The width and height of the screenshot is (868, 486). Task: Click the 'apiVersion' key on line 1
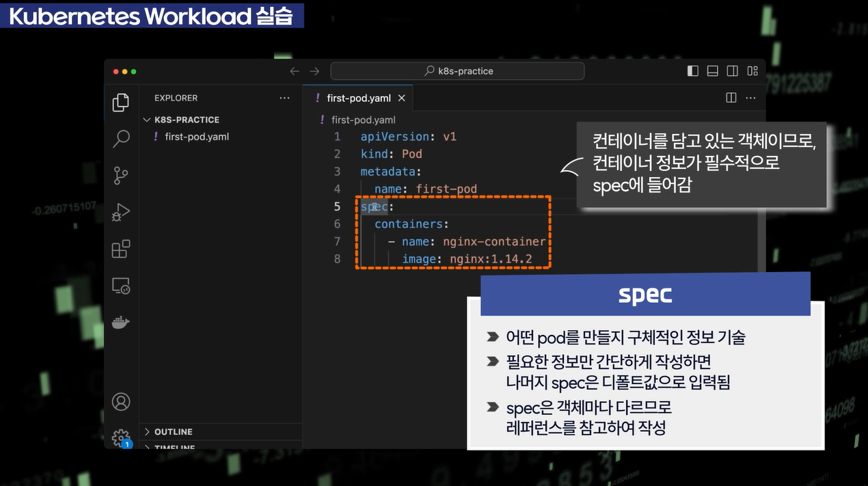click(395, 137)
